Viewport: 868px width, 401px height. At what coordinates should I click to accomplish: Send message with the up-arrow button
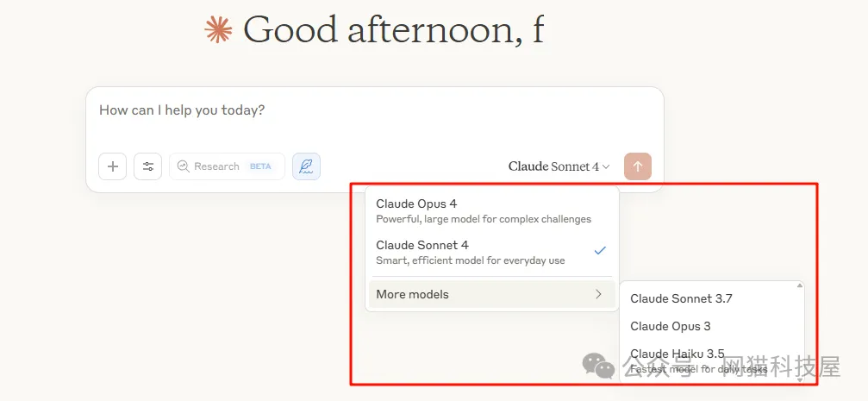(x=638, y=166)
